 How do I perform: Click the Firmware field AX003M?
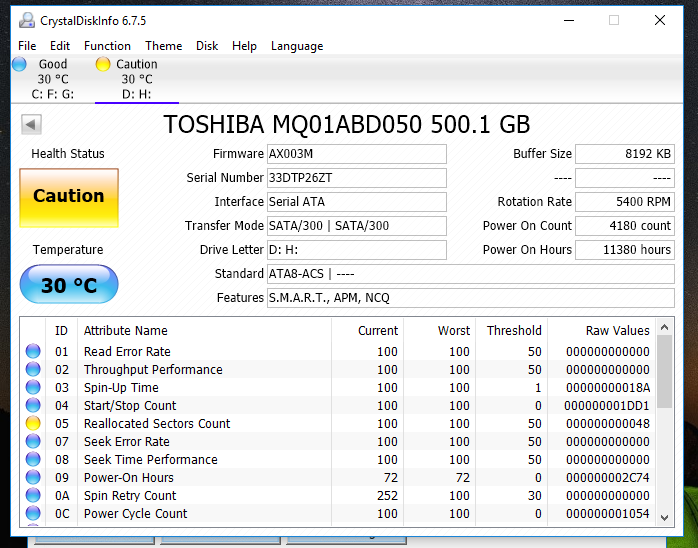click(357, 154)
